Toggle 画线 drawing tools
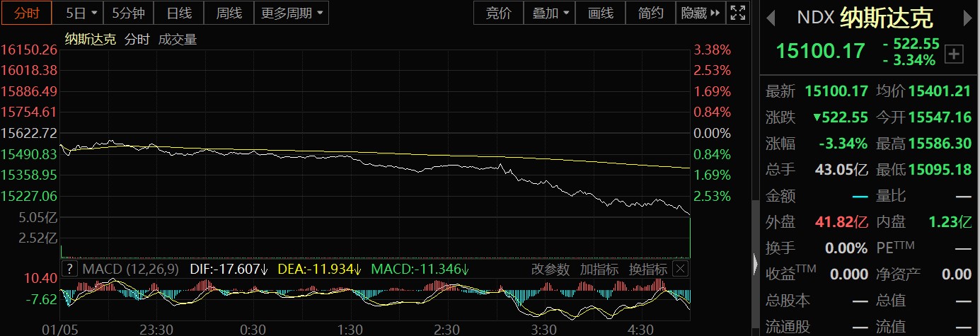The image size is (980, 336). pos(600,13)
